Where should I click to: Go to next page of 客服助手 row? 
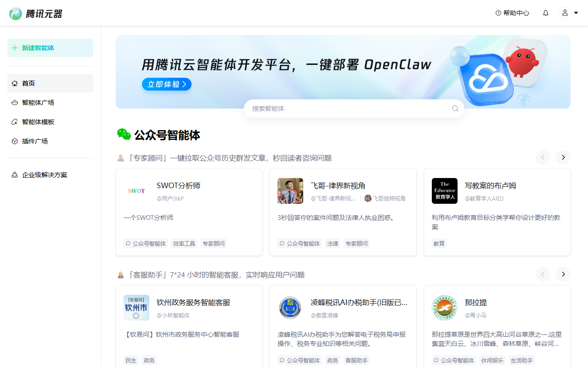[563, 274]
